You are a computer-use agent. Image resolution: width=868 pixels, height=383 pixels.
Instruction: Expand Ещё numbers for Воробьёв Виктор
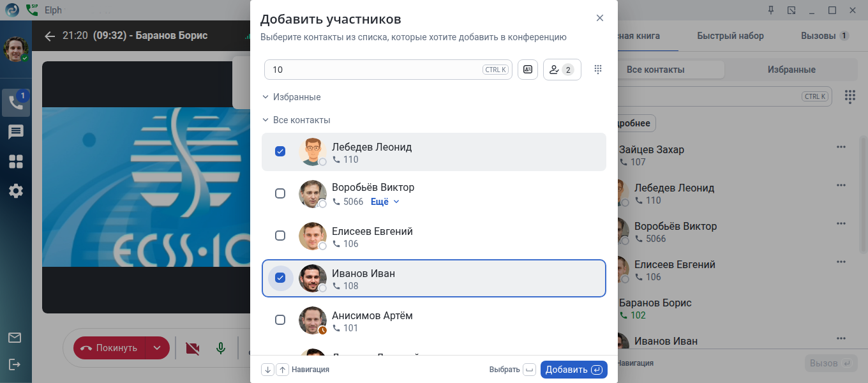385,202
